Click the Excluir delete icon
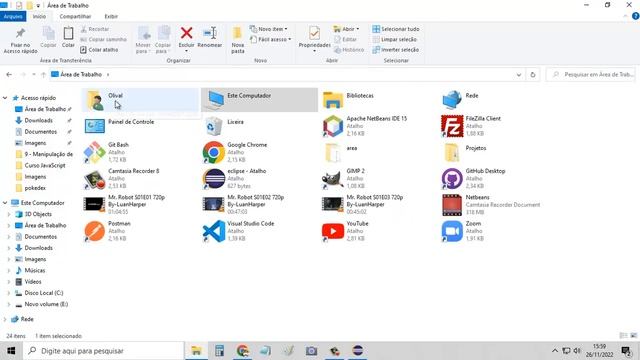The height and width of the screenshot is (360, 640). [187, 33]
